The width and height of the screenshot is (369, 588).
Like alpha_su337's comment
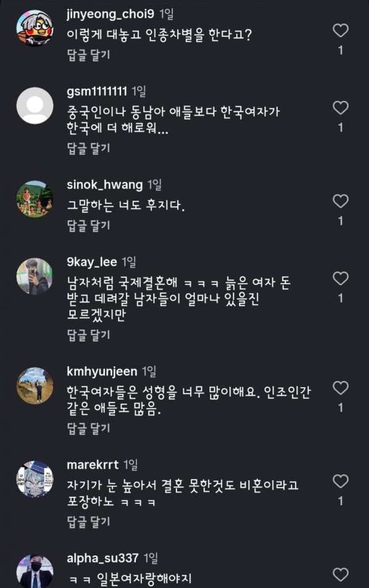341,574
